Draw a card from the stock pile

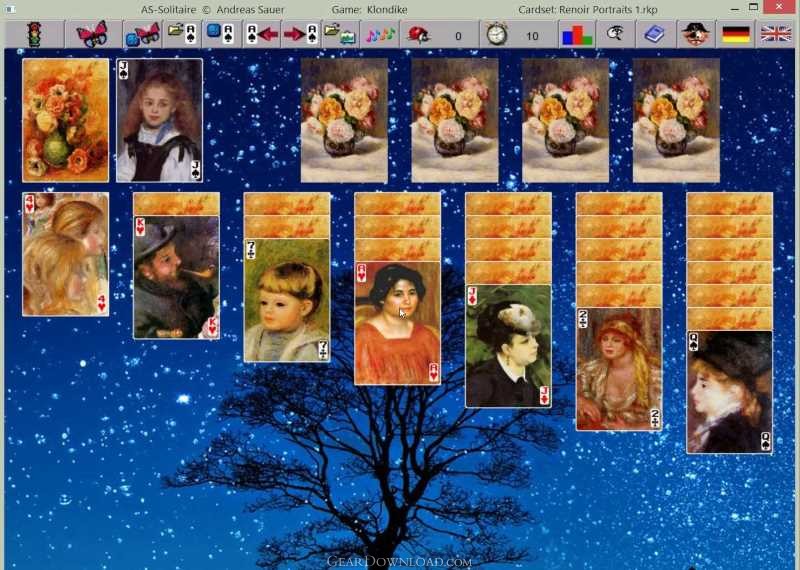click(65, 120)
